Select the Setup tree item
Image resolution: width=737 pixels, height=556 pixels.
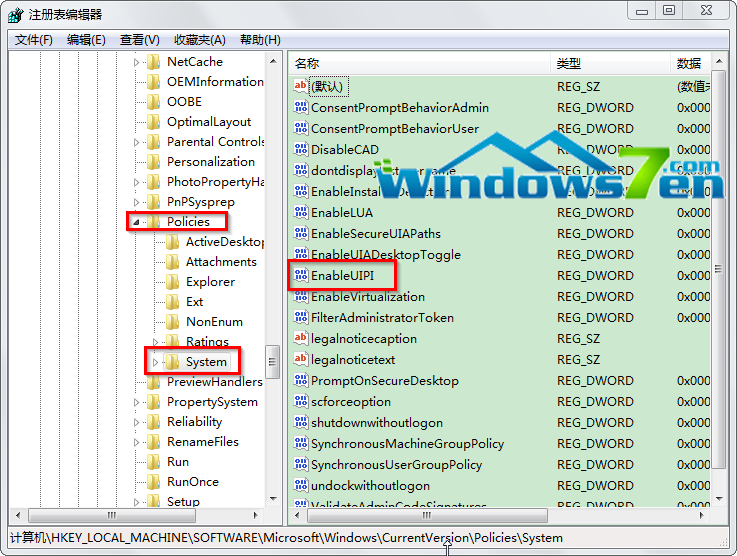(x=183, y=501)
